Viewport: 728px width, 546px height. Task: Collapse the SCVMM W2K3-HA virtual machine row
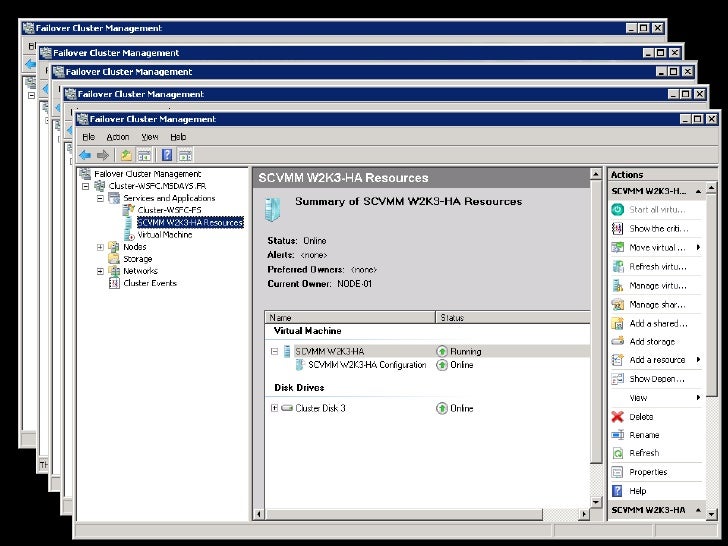point(274,352)
